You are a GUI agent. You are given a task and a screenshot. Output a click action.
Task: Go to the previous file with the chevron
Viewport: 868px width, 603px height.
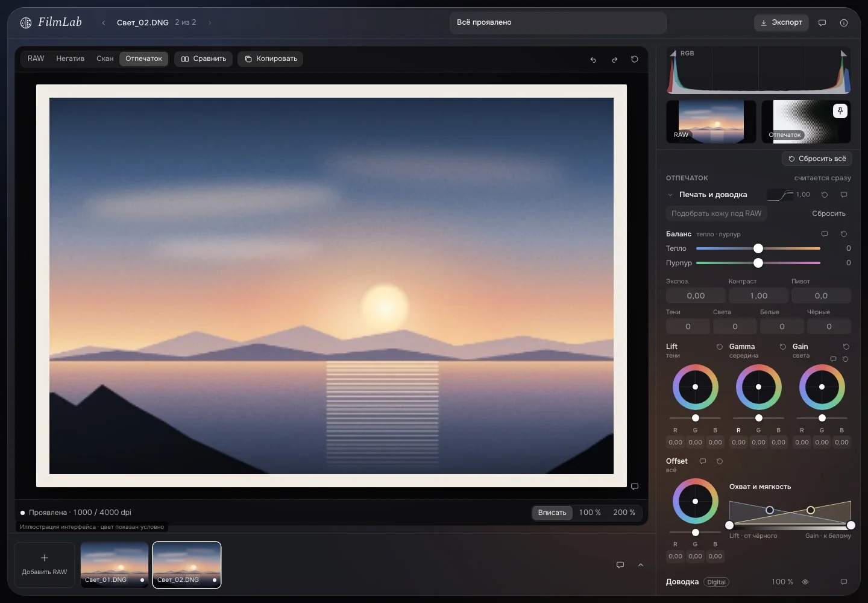pyautogui.click(x=104, y=22)
